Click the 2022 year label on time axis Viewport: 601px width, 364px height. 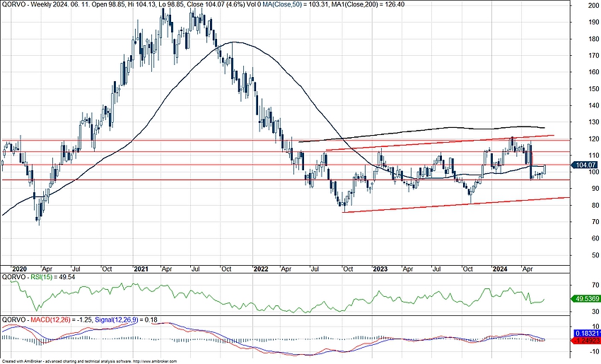click(261, 269)
